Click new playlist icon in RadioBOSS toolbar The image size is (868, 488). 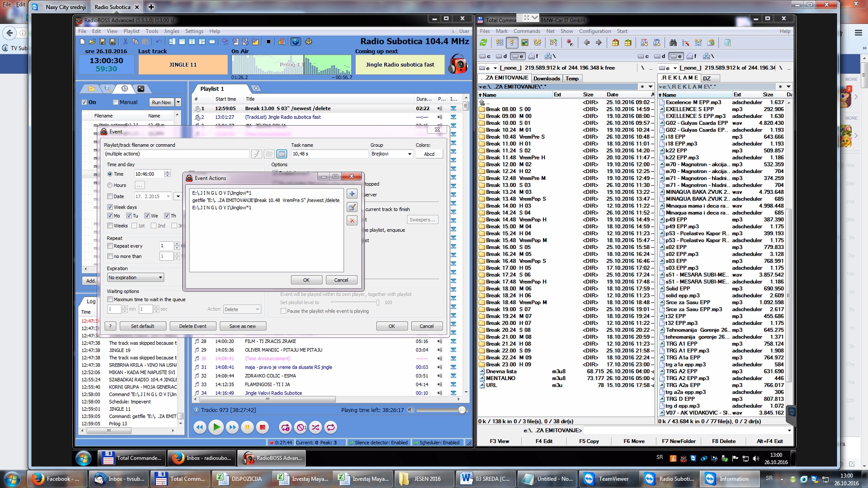click(82, 42)
